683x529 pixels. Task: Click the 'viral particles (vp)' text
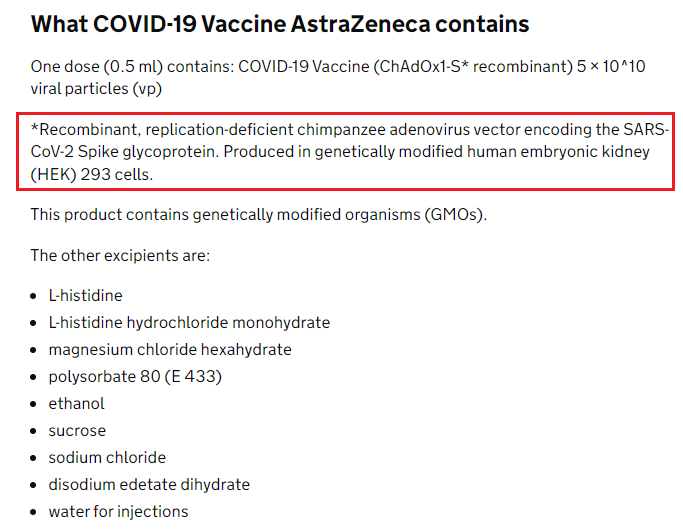pyautogui.click(x=96, y=89)
